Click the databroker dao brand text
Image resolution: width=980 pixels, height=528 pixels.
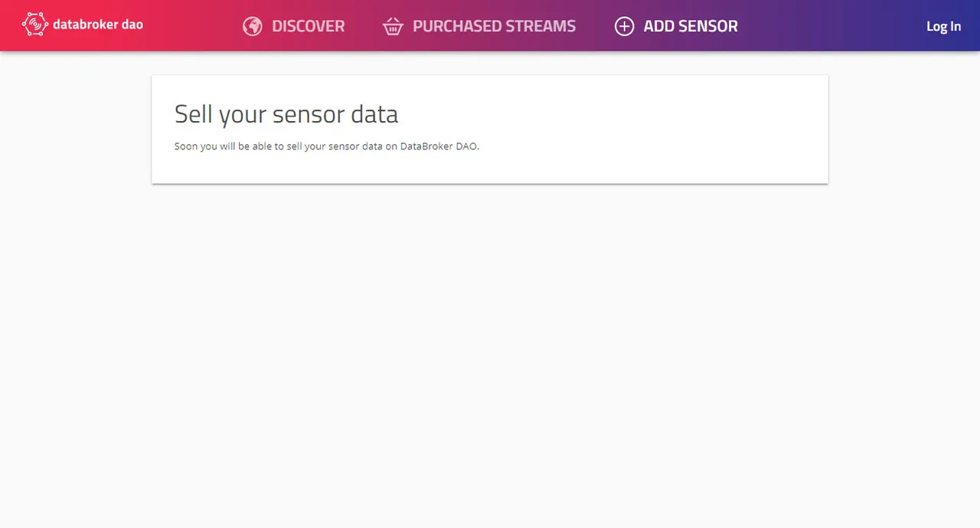pos(98,25)
